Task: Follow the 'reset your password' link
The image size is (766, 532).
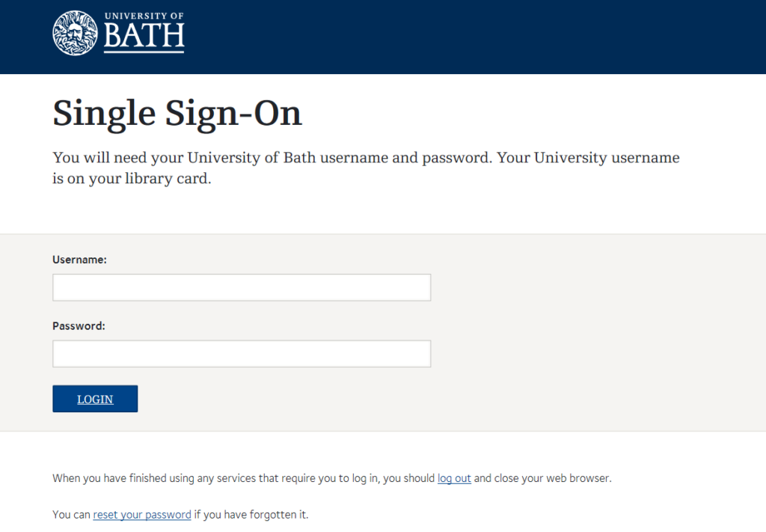Action: (x=142, y=514)
